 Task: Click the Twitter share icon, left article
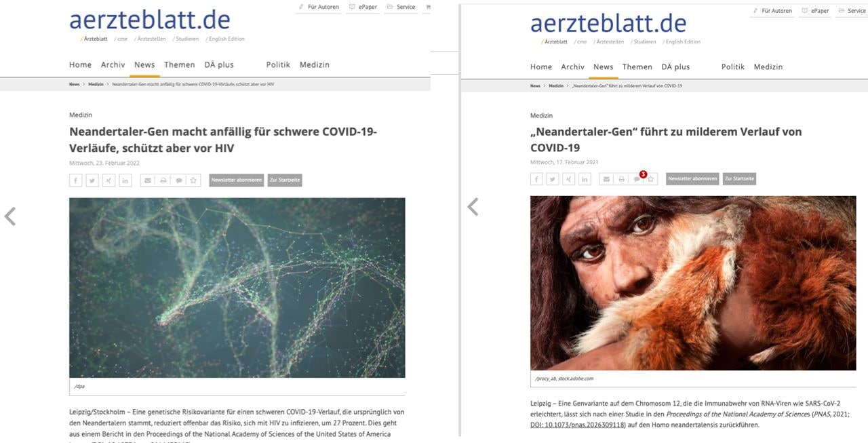(92, 180)
